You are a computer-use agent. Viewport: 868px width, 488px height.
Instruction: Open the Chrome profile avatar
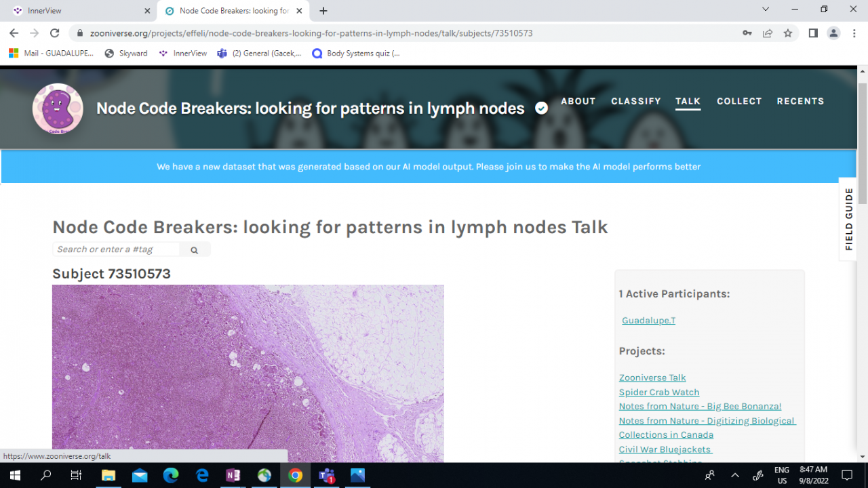(833, 33)
